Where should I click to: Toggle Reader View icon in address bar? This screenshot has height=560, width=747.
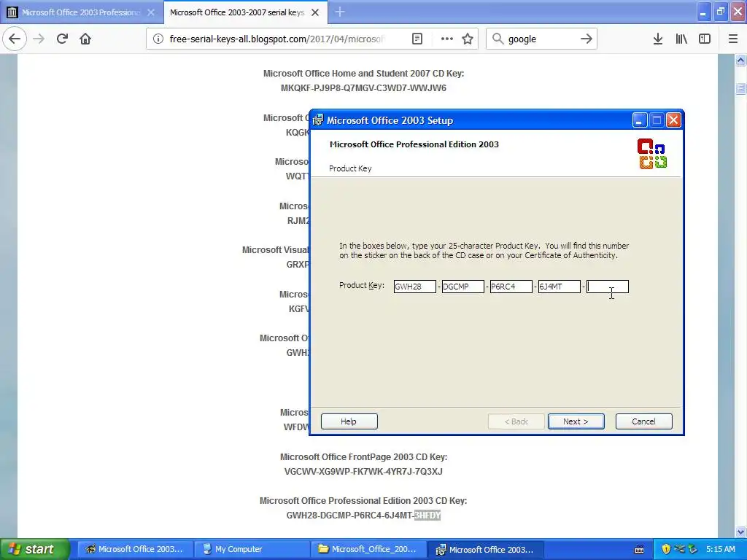point(417,39)
